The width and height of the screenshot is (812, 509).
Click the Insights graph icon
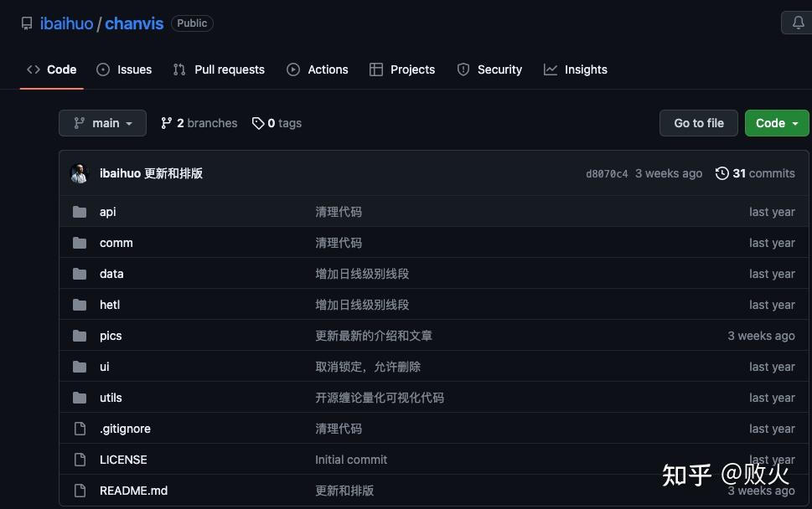pyautogui.click(x=551, y=69)
